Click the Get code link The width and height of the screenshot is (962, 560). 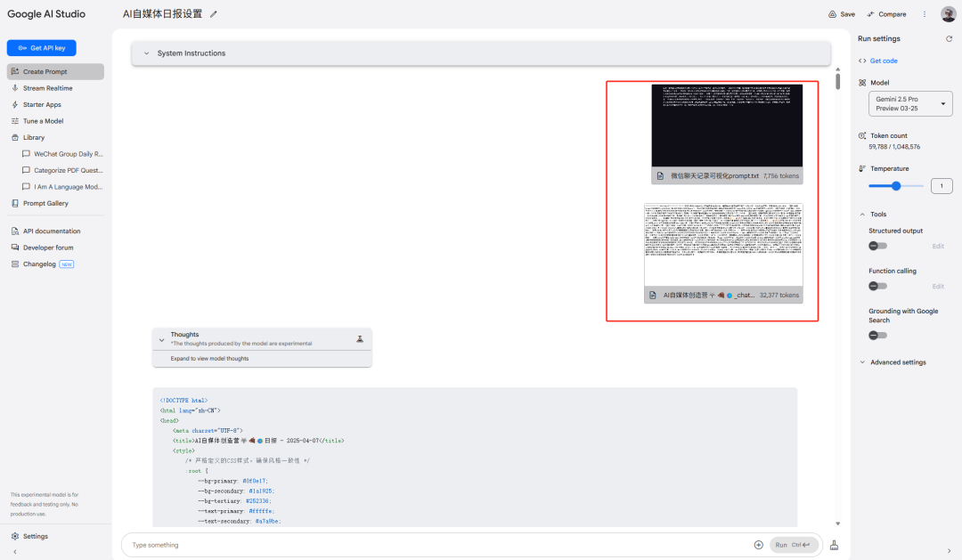[883, 61]
